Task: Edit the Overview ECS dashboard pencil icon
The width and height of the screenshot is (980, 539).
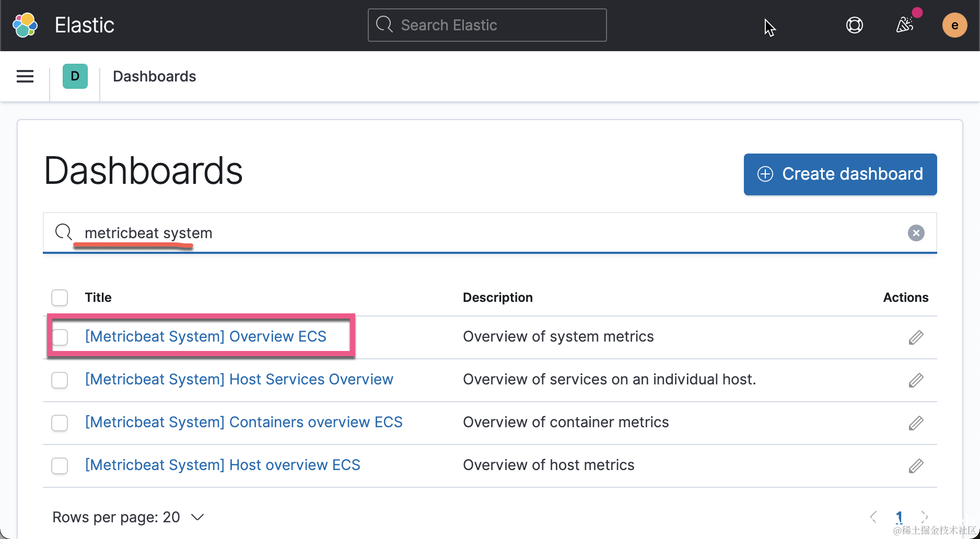Action: [x=916, y=337]
